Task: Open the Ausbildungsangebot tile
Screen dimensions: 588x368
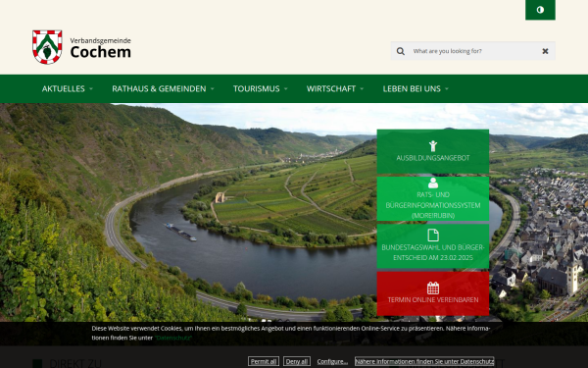Action: point(433,151)
